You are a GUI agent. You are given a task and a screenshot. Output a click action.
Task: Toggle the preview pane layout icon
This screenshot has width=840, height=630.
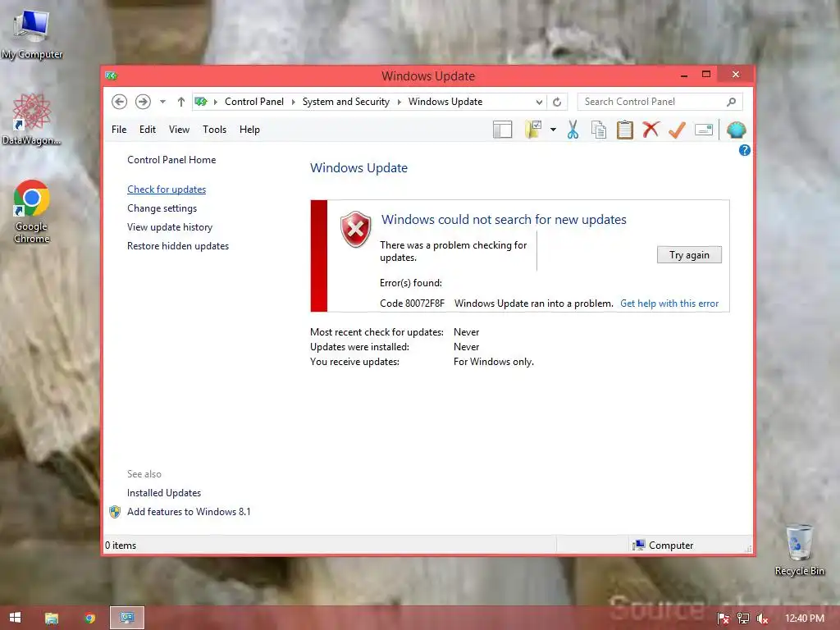(503, 130)
